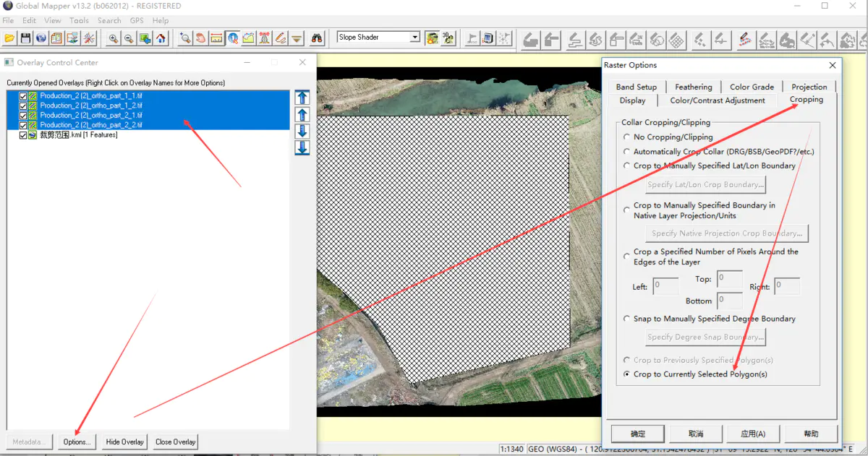This screenshot has width=868, height=456.
Task: Switch to the Color/Contrast Adjustment tab
Action: click(x=717, y=100)
